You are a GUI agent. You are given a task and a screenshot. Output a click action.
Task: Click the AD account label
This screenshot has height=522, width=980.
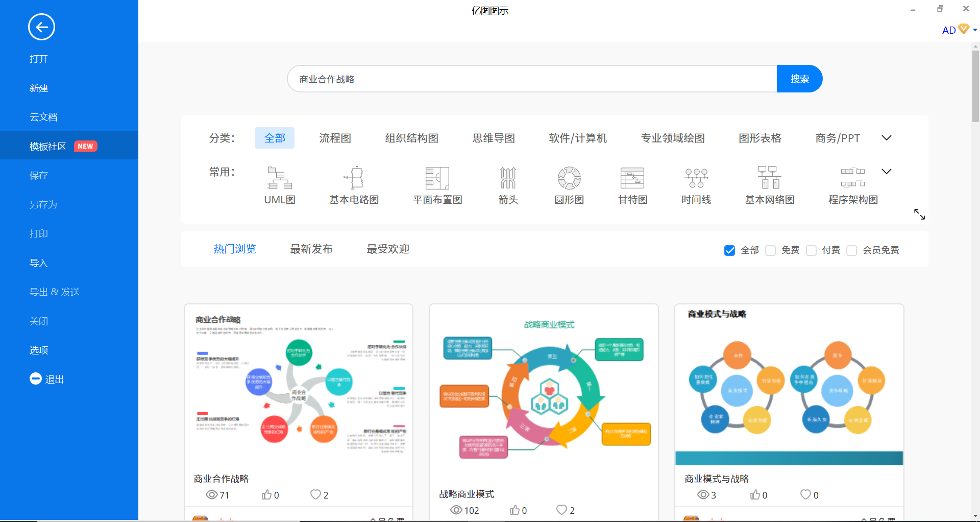pyautogui.click(x=948, y=30)
